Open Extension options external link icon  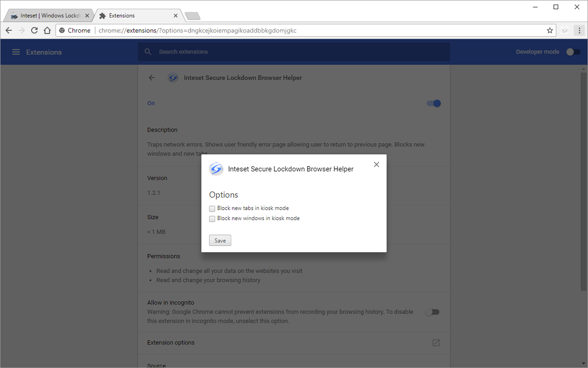click(x=436, y=343)
